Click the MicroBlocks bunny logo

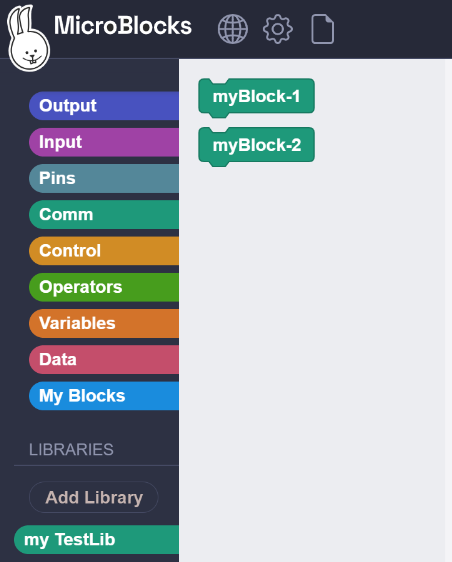pos(28,38)
